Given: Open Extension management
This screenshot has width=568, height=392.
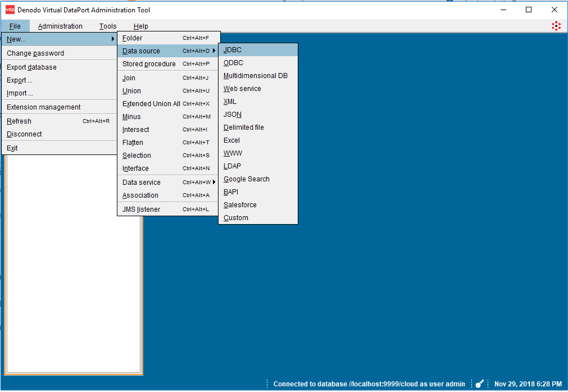Looking at the screenshot, I should point(59,107).
